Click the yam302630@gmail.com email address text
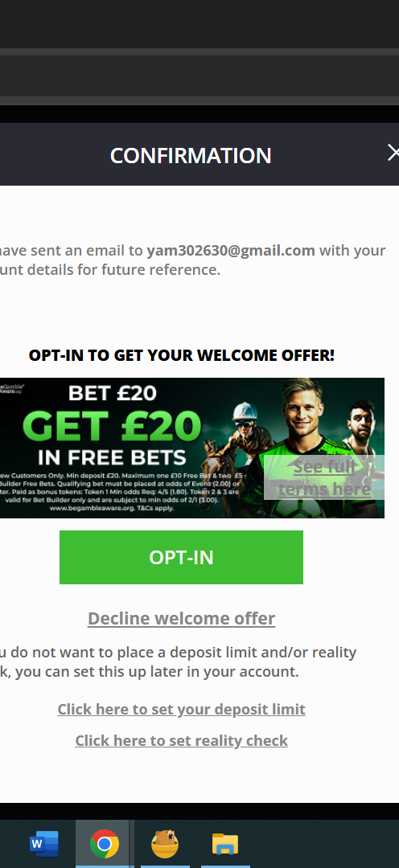The image size is (399, 868). 231,250
